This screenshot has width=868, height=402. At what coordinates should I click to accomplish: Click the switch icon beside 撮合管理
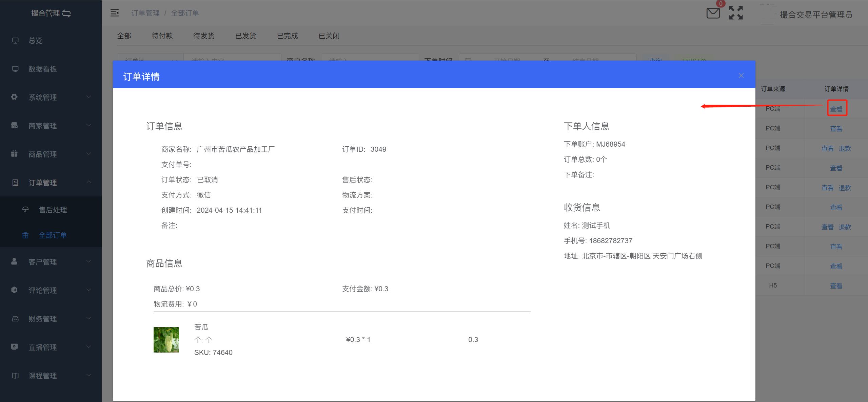67,14
